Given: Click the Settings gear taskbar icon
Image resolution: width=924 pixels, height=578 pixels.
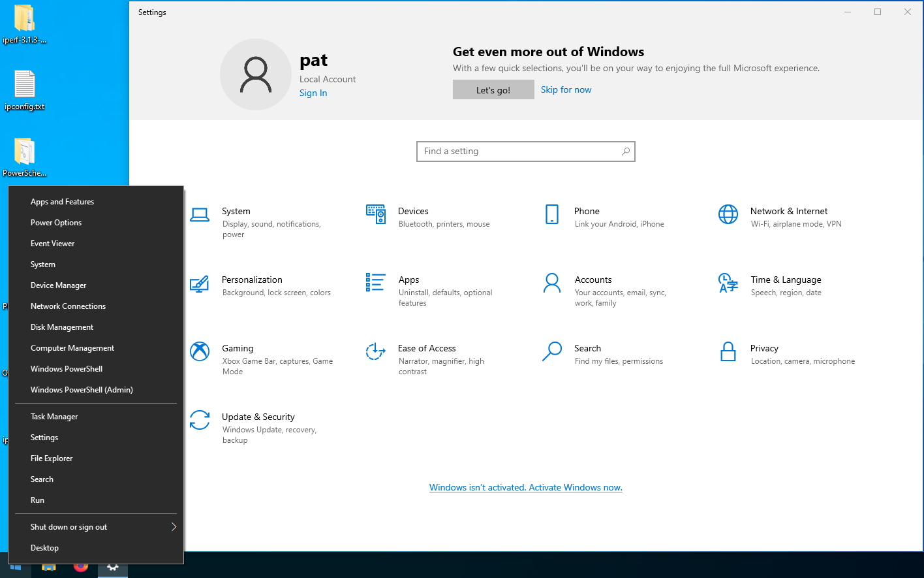Looking at the screenshot, I should pyautogui.click(x=113, y=568).
